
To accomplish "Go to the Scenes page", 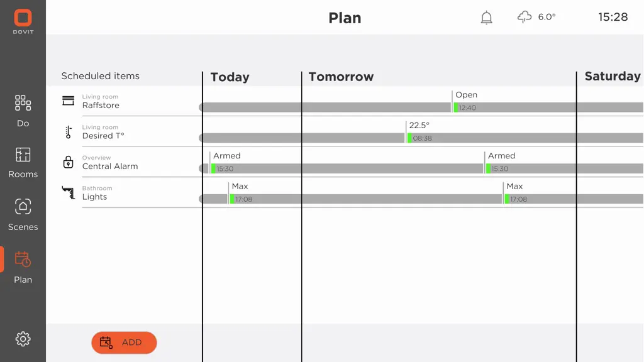I will (23, 215).
